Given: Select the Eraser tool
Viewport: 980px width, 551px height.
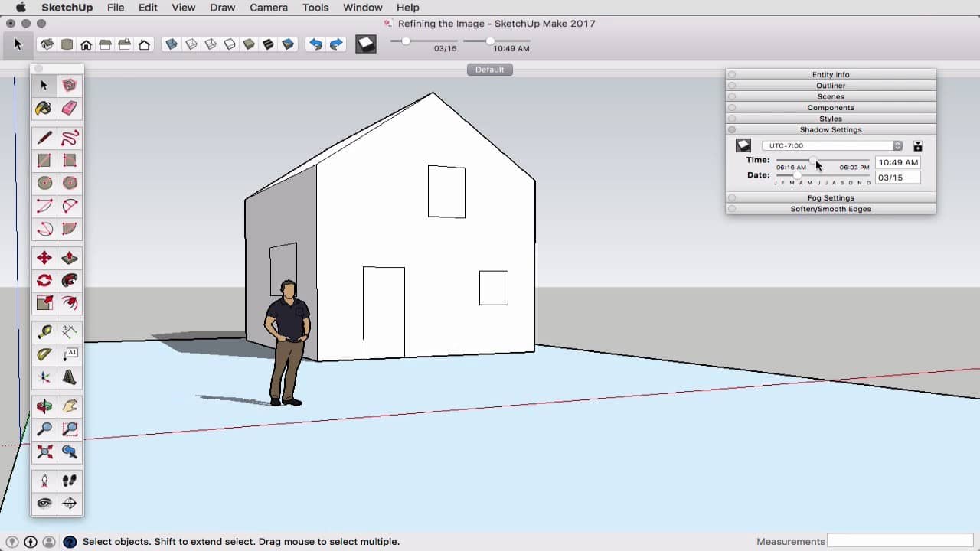Looking at the screenshot, I should pyautogui.click(x=70, y=109).
